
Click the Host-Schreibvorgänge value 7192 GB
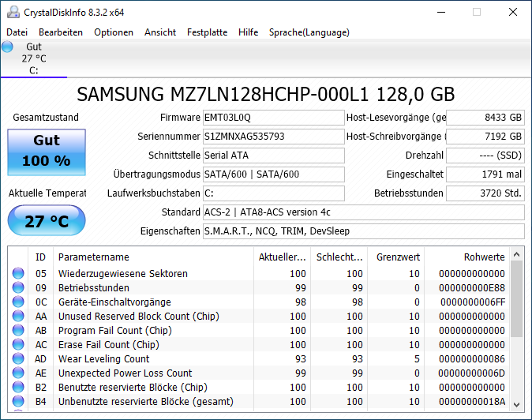click(485, 137)
